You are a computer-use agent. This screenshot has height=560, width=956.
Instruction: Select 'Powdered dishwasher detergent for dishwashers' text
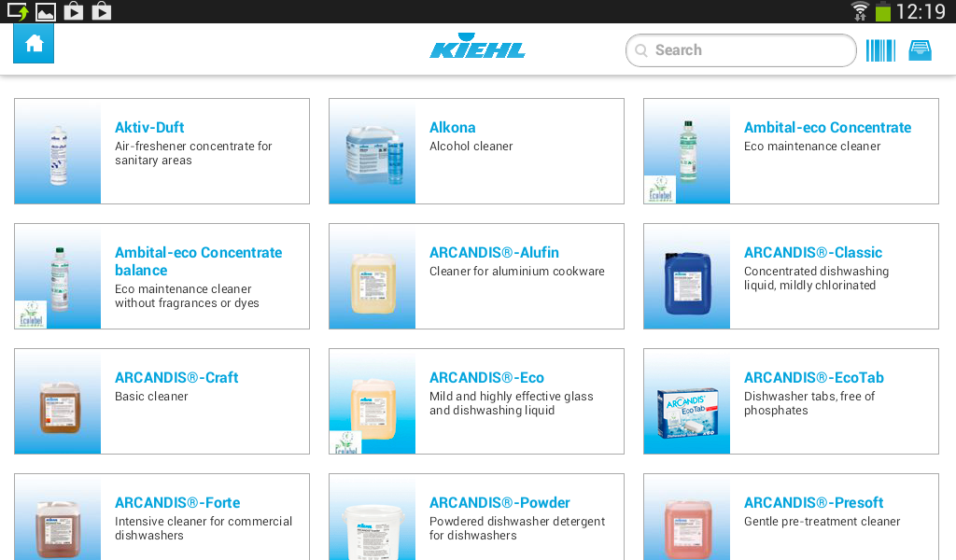[x=517, y=527]
